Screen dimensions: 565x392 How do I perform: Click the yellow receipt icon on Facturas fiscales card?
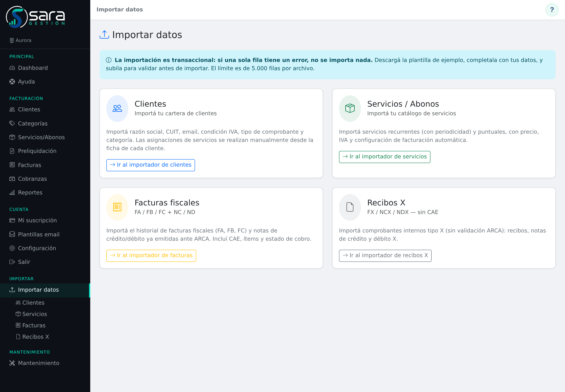click(117, 207)
